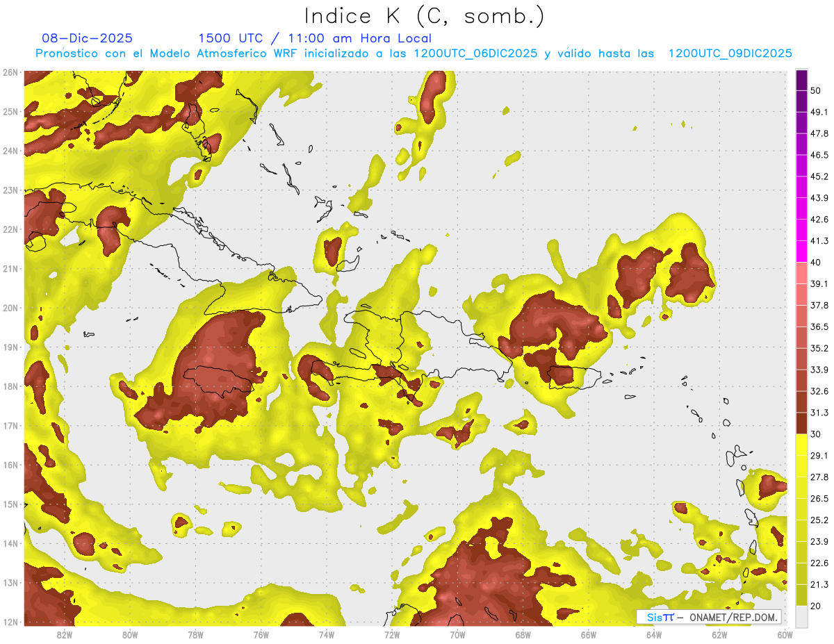Click the longitude axis label '82W'
The width and height of the screenshot is (834, 644).
(64, 635)
